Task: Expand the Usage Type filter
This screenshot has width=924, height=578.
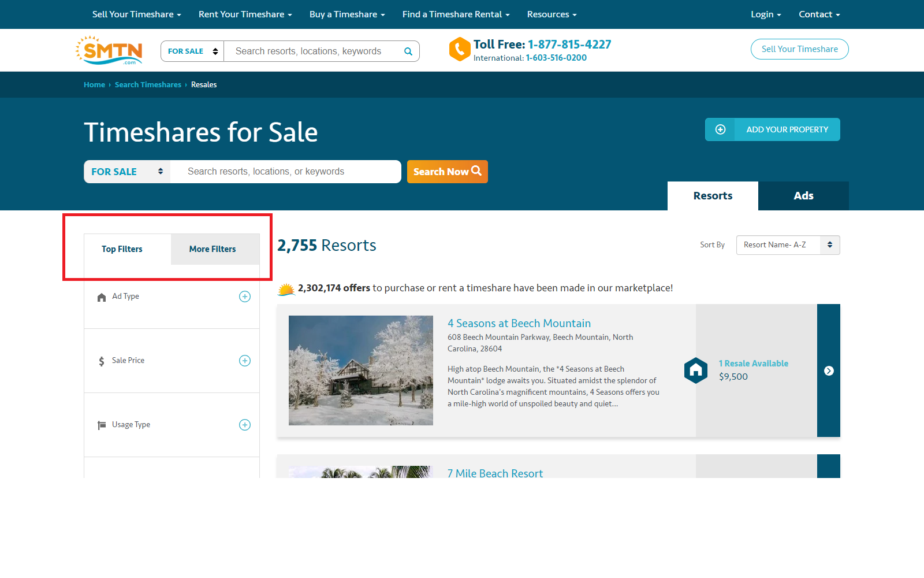Action: 245,425
